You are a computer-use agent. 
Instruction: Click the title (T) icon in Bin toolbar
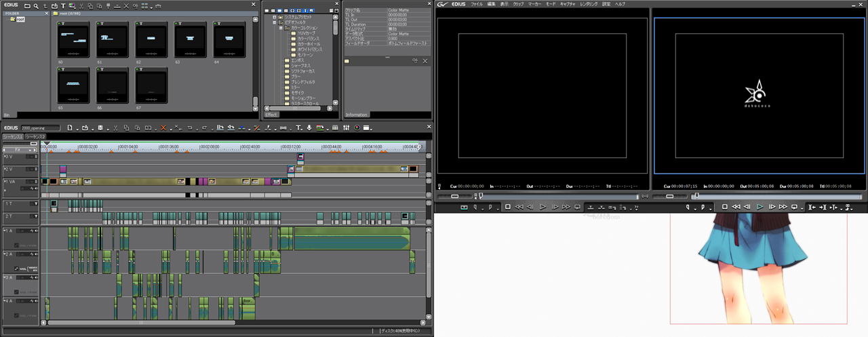63,6
